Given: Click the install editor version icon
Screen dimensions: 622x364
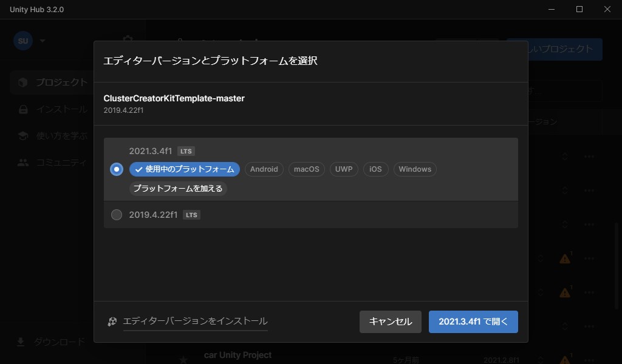Looking at the screenshot, I should [112, 322].
